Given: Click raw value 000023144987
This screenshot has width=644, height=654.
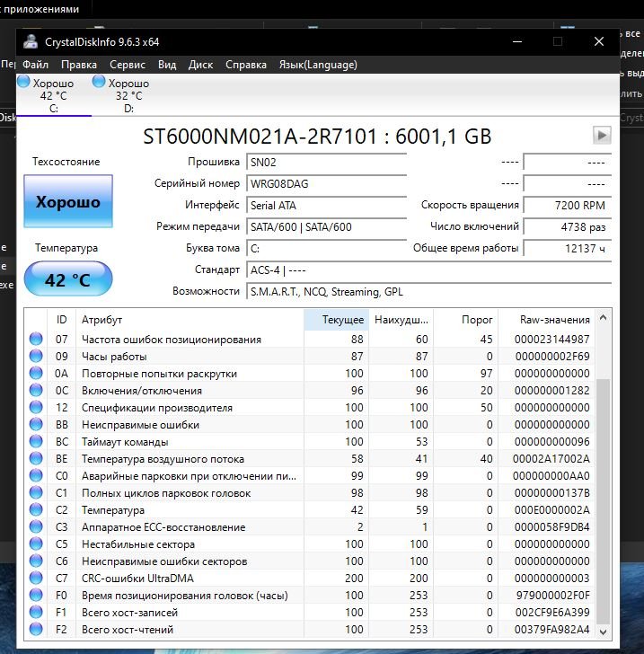Looking at the screenshot, I should tap(551, 339).
